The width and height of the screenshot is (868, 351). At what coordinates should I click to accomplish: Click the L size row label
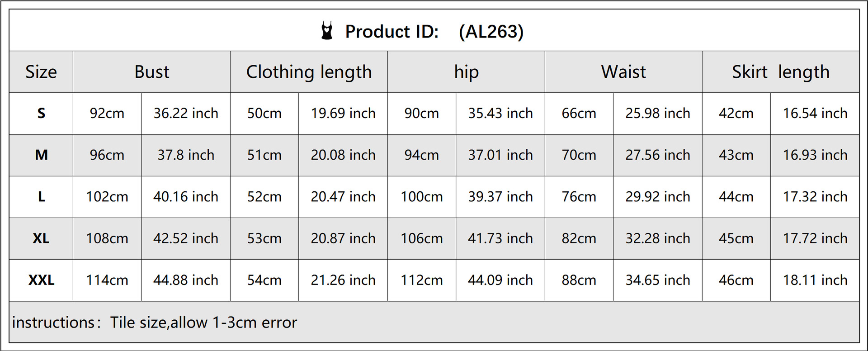point(41,197)
